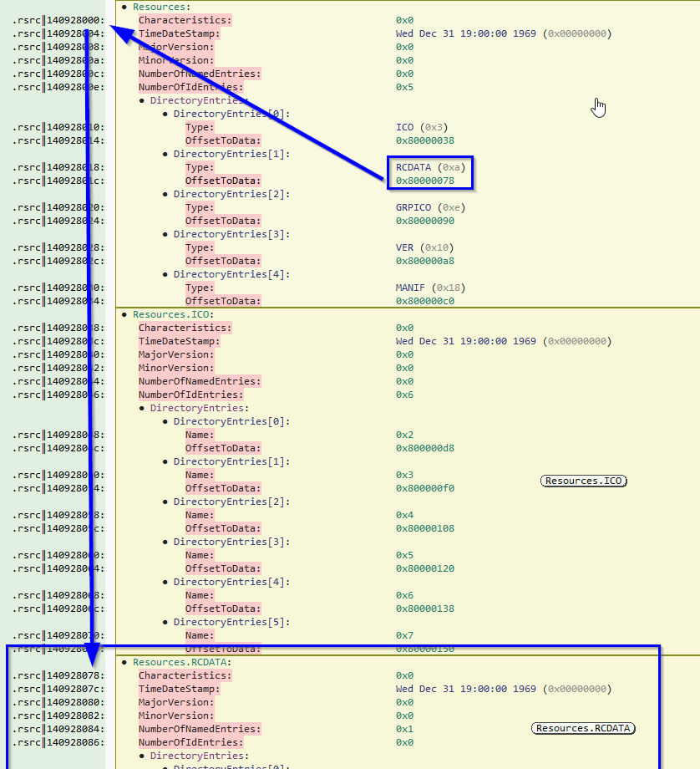Select DirectoryEntries[5] in Resources.ICO
The height and width of the screenshot is (769, 700).
point(231,622)
